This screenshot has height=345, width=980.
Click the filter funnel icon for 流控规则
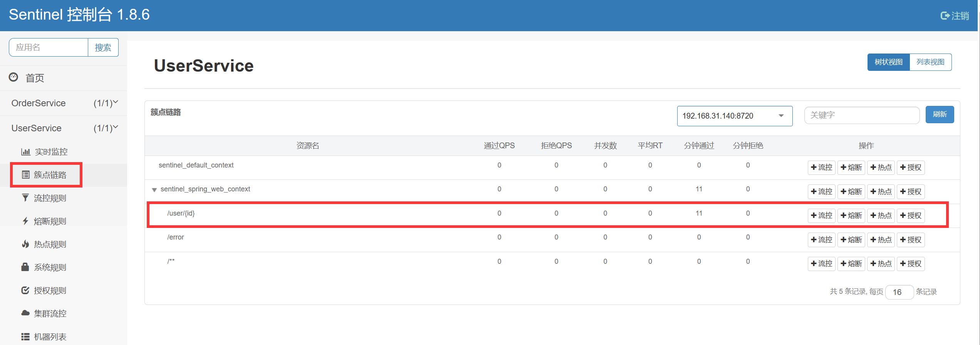pos(25,198)
